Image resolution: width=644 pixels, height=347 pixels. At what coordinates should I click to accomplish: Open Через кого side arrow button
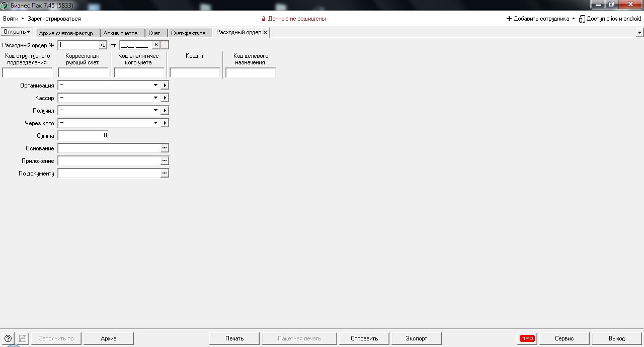coord(165,123)
